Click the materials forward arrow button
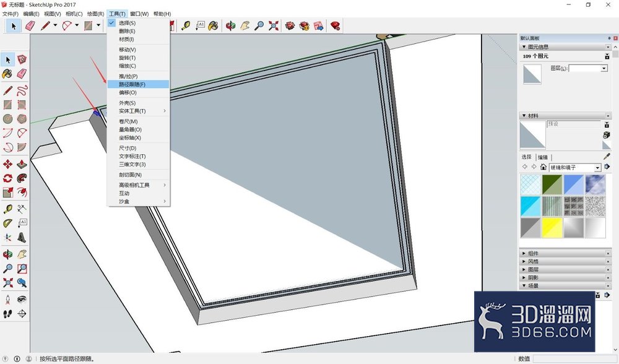This screenshot has width=619, height=364. pyautogui.click(x=534, y=167)
